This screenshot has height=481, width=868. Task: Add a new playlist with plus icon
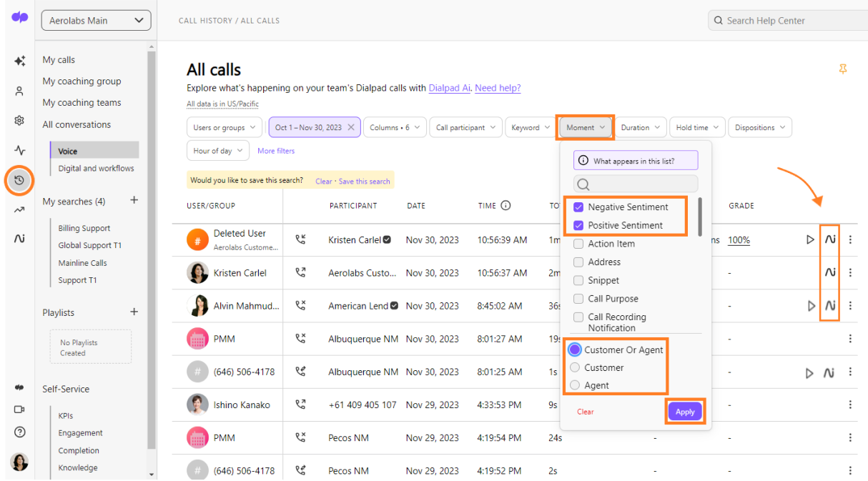134,312
